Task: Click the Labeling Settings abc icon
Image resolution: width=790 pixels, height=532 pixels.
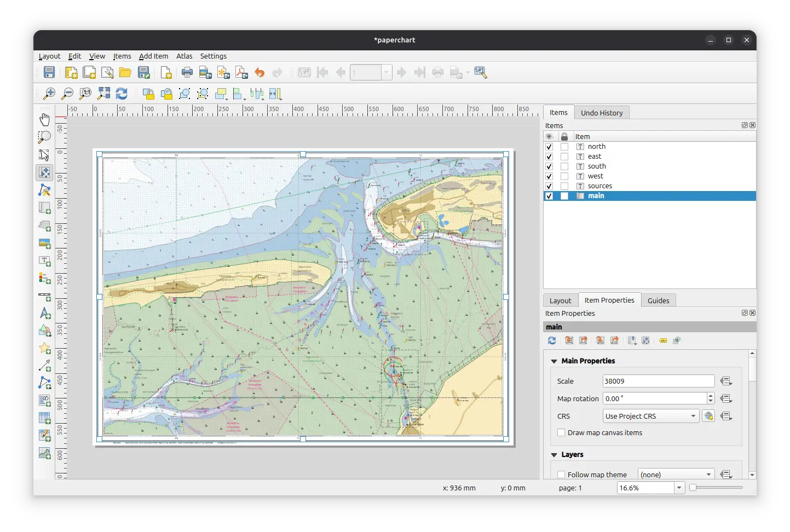Action: click(663, 340)
